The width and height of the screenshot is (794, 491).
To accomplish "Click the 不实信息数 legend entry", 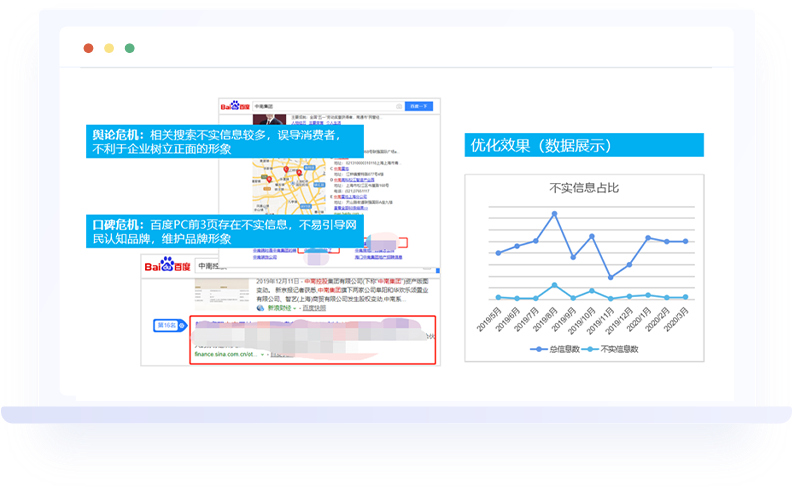I will pyautogui.click(x=610, y=349).
